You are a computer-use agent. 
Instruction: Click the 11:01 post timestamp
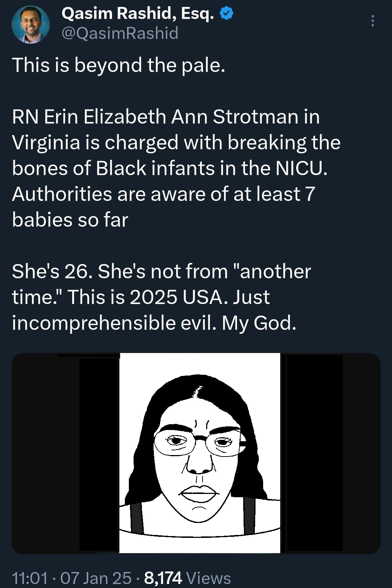click(x=30, y=578)
